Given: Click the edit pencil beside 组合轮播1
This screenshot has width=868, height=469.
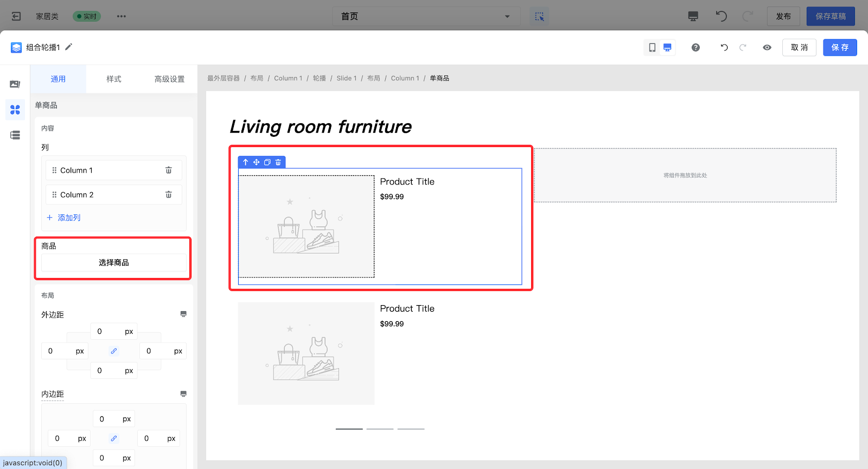Looking at the screenshot, I should [69, 47].
